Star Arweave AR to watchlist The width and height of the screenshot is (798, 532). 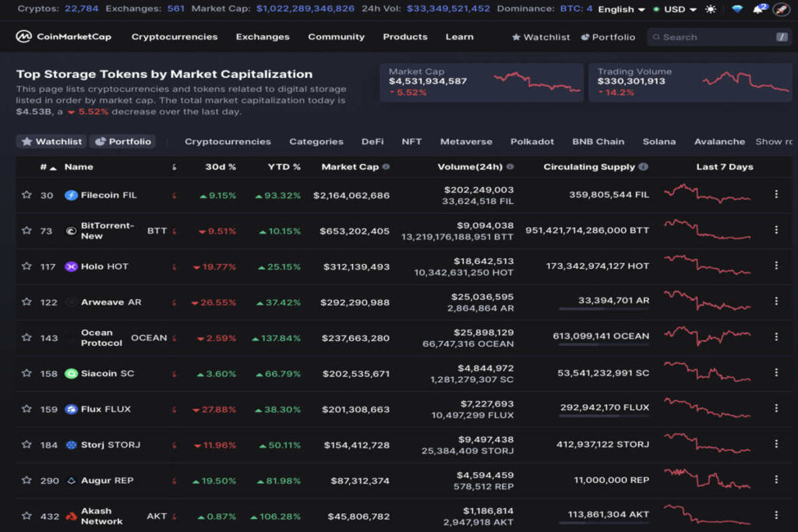point(26,301)
